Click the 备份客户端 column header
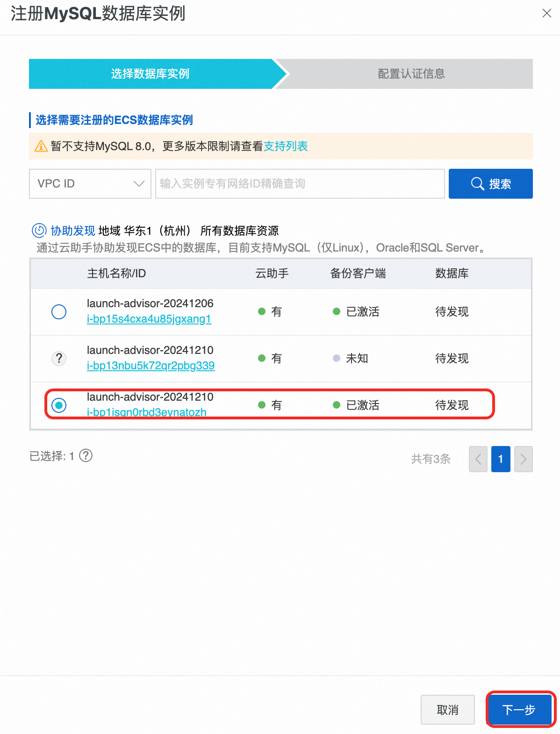 (x=358, y=273)
